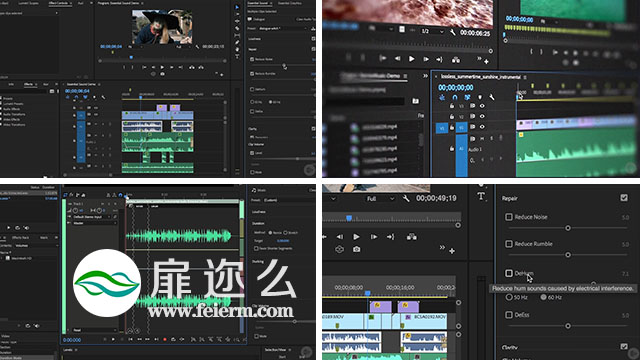Toggle the V1 track eye visibility
Viewport: 640px width, 360px height.
click(482, 127)
